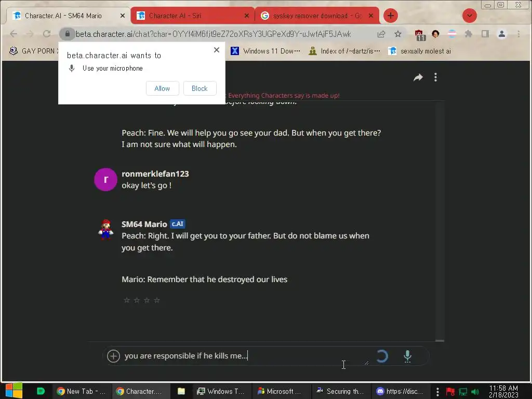Viewport: 532px width, 399px height.
Task: Open the red extension with badge
Action: coord(420,35)
